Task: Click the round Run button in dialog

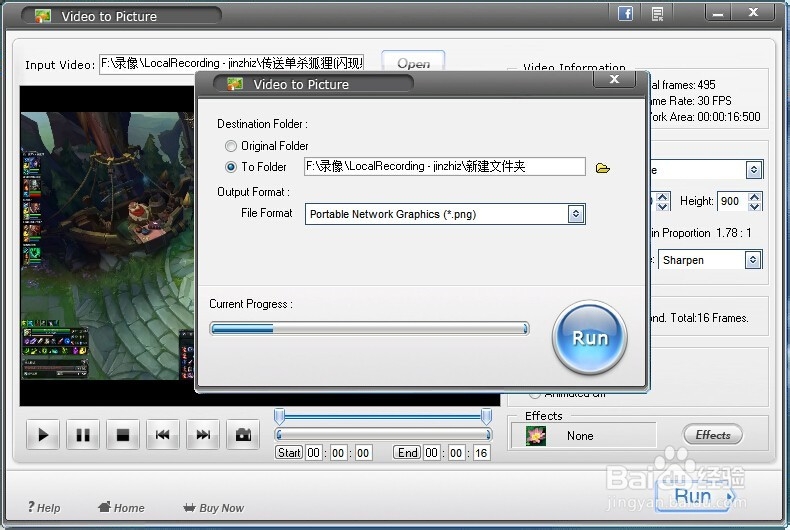Action: (x=589, y=338)
